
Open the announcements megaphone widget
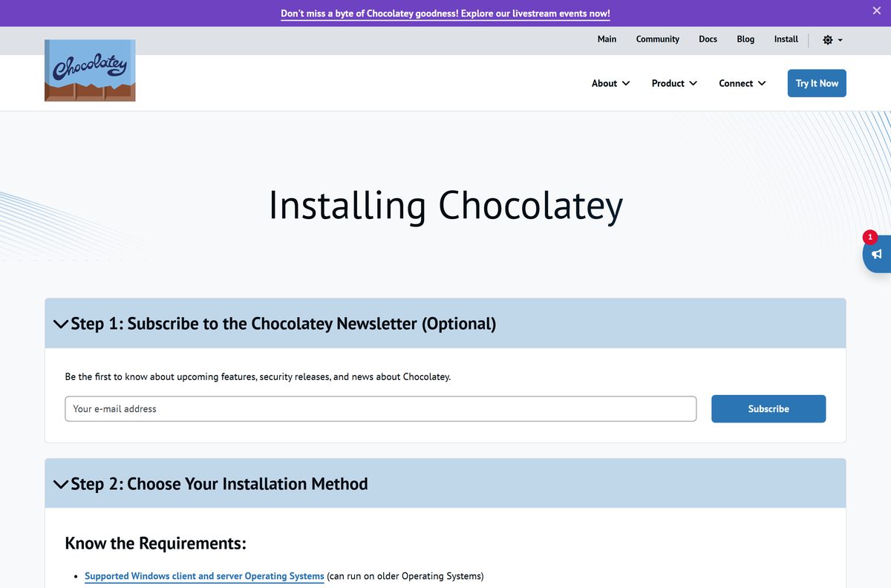tap(877, 254)
